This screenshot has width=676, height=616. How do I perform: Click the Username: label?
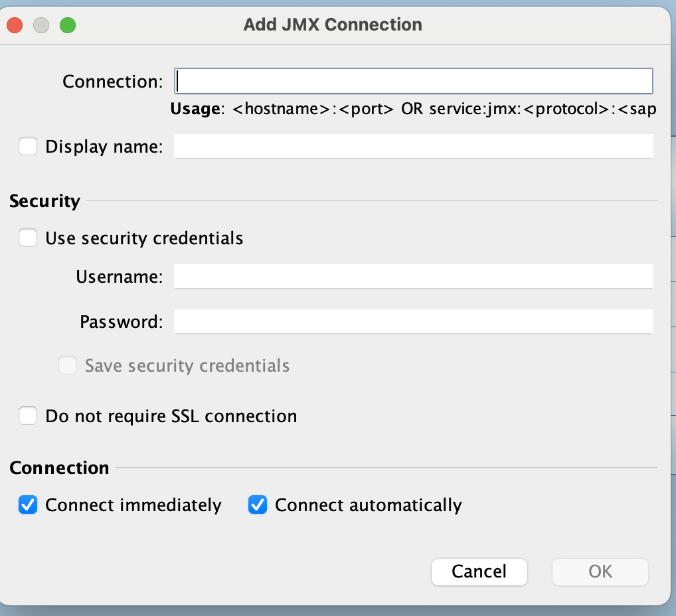tap(120, 277)
